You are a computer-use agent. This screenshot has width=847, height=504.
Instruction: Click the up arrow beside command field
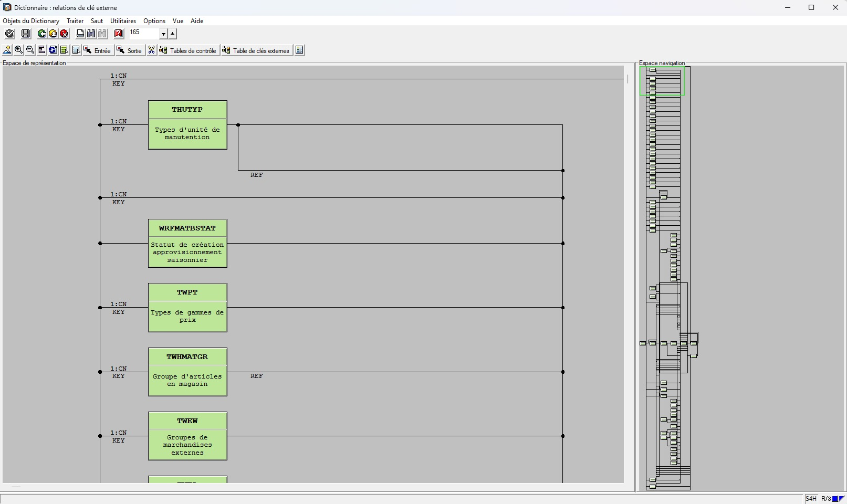point(172,34)
